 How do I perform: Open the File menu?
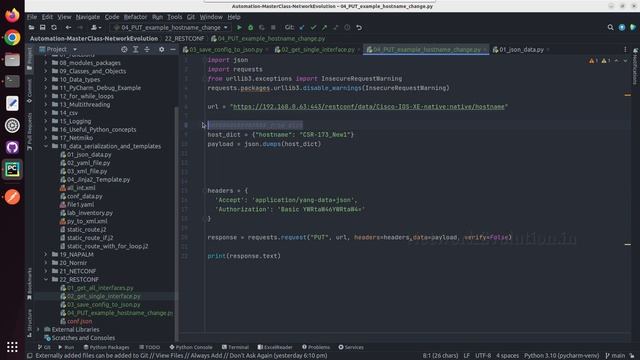point(32,17)
